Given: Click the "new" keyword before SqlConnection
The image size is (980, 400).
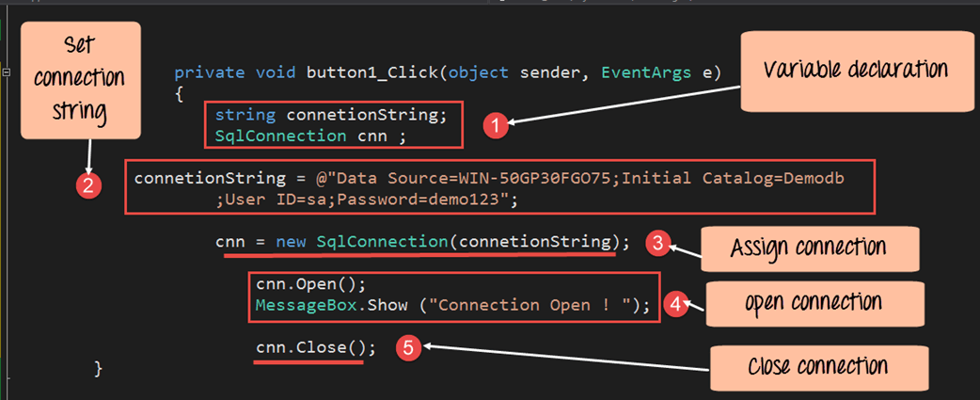Looking at the screenshot, I should (x=291, y=242).
